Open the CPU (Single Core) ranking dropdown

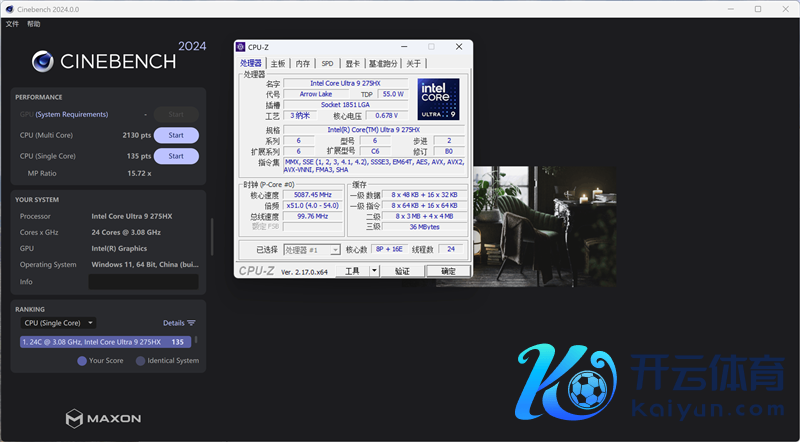pyautogui.click(x=59, y=323)
